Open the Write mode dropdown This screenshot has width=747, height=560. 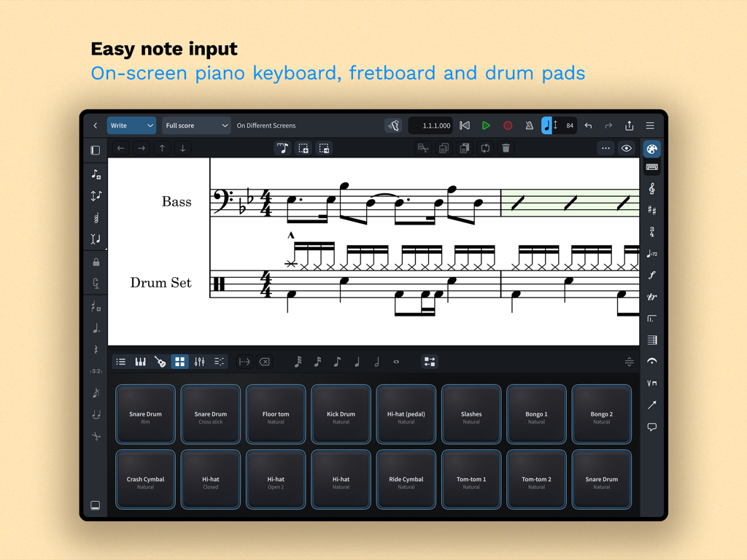(131, 125)
